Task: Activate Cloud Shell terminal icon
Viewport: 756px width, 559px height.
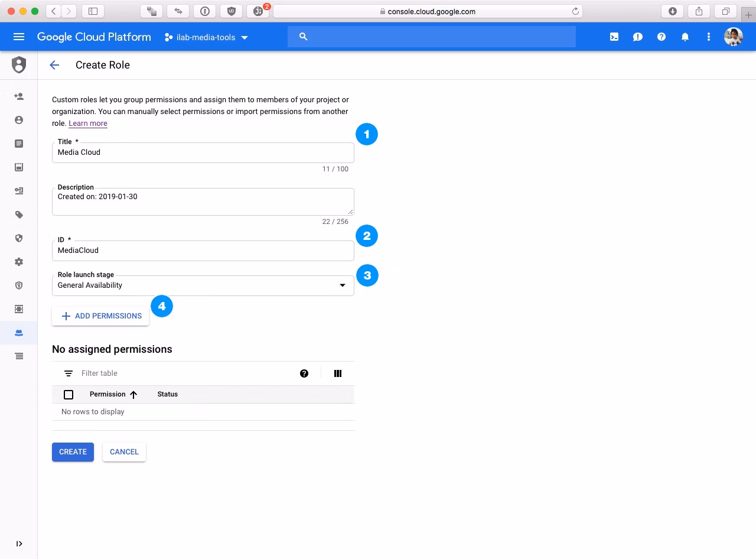Action: coord(614,37)
